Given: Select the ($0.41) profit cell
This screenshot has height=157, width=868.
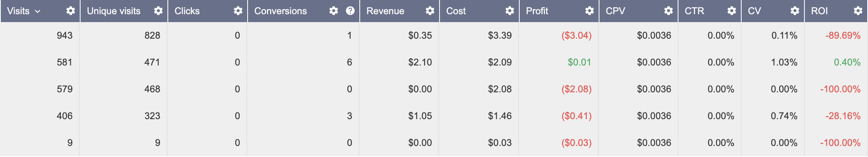Looking at the screenshot, I should [x=577, y=116].
